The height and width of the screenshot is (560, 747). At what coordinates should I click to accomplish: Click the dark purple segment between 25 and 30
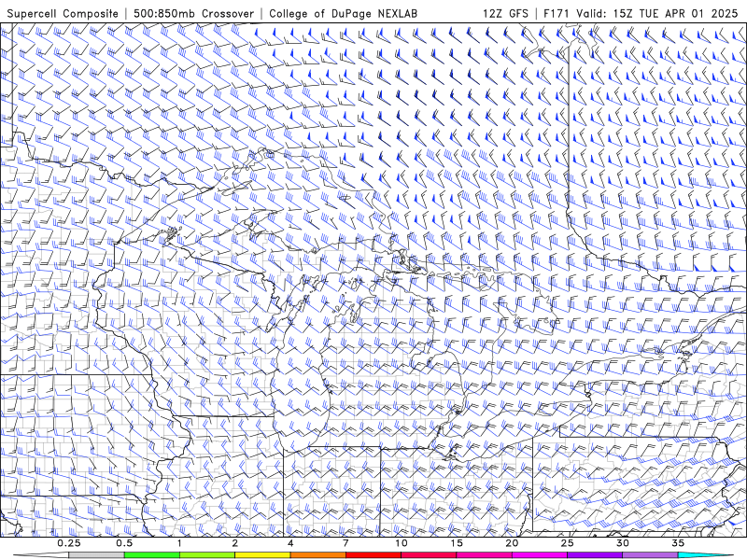coord(595,555)
